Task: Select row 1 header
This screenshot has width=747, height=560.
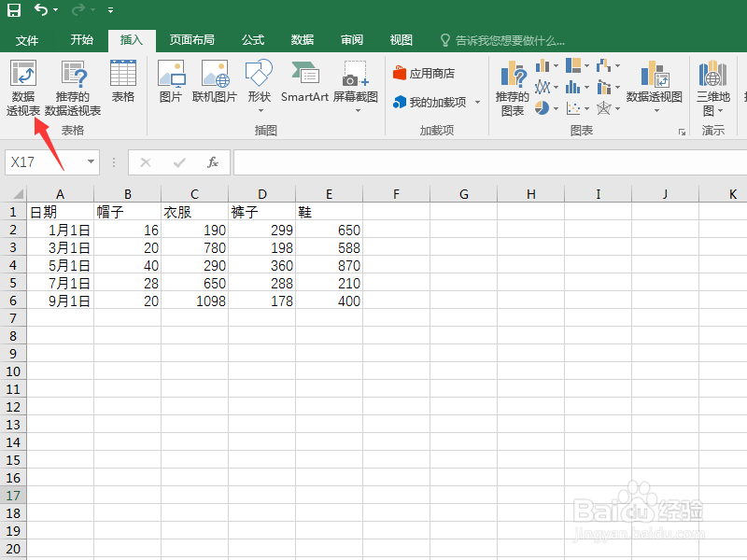Action: pyautogui.click(x=13, y=212)
